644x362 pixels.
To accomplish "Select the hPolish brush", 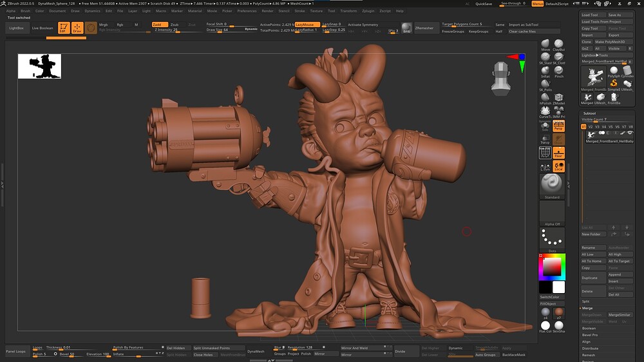I will [x=545, y=99].
